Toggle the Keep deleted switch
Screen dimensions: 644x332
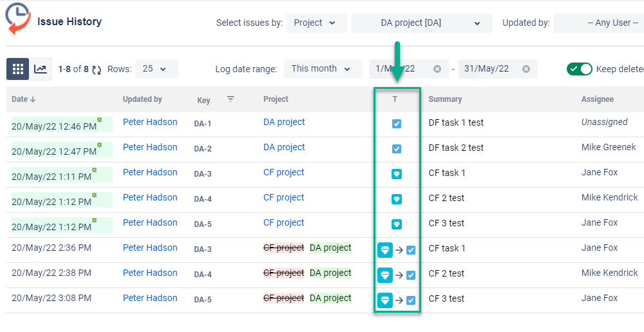pos(579,68)
